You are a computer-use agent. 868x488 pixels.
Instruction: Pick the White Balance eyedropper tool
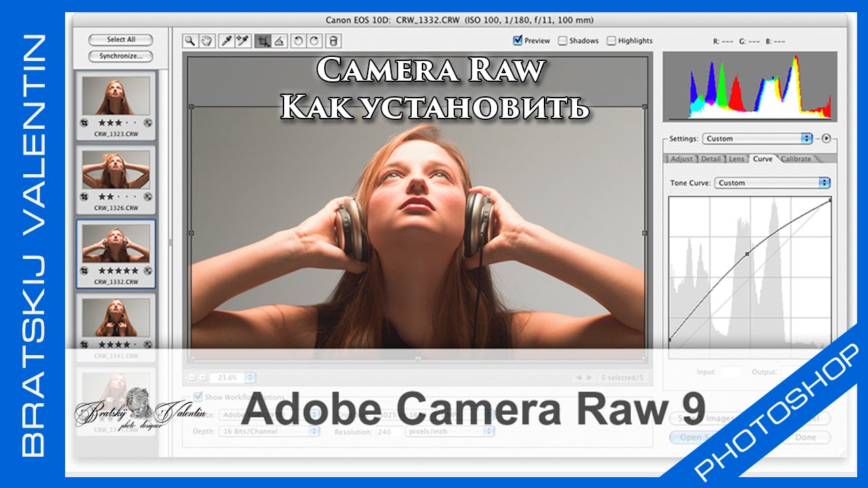click(227, 41)
